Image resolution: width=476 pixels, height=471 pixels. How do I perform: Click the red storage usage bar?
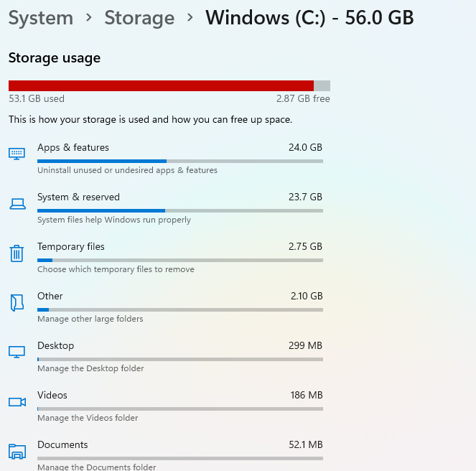click(x=161, y=85)
